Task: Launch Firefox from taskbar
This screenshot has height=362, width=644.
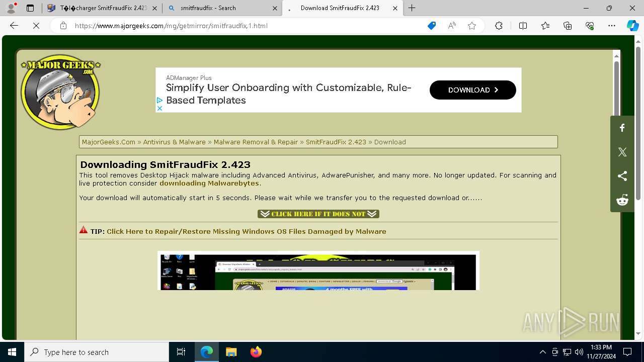Action: click(x=256, y=352)
